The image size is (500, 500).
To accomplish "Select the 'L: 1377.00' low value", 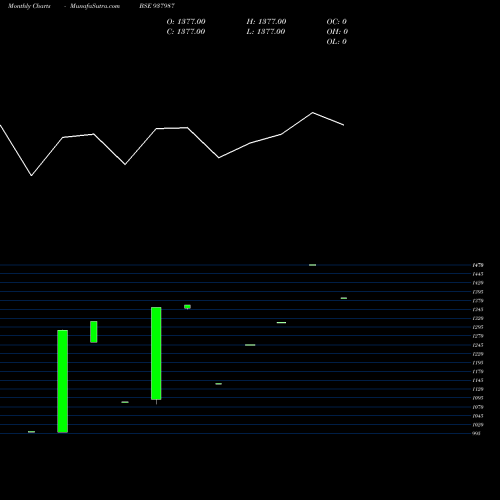I will [x=266, y=32].
